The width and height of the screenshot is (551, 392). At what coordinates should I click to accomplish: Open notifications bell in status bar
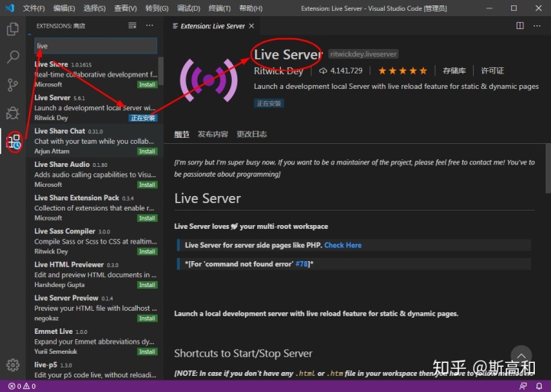click(x=539, y=386)
